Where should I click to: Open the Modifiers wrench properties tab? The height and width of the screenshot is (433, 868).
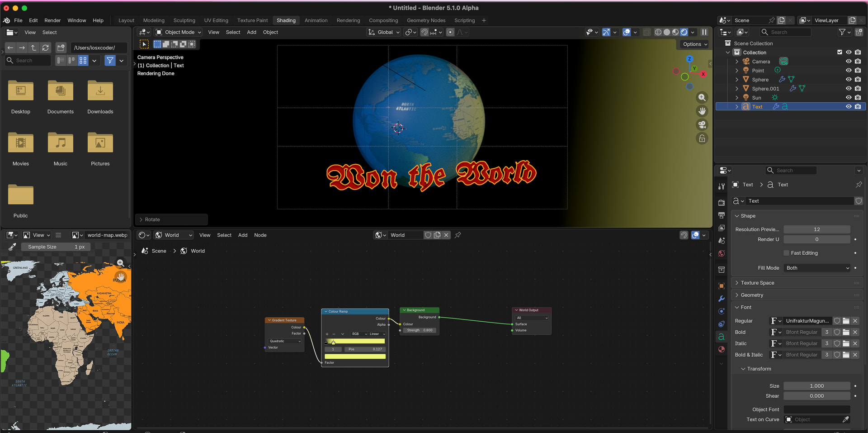722,299
